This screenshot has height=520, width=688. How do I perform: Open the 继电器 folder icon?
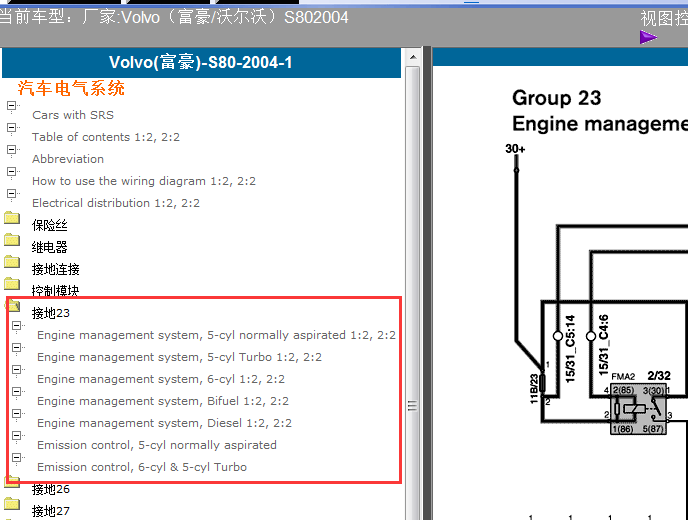click(x=12, y=240)
